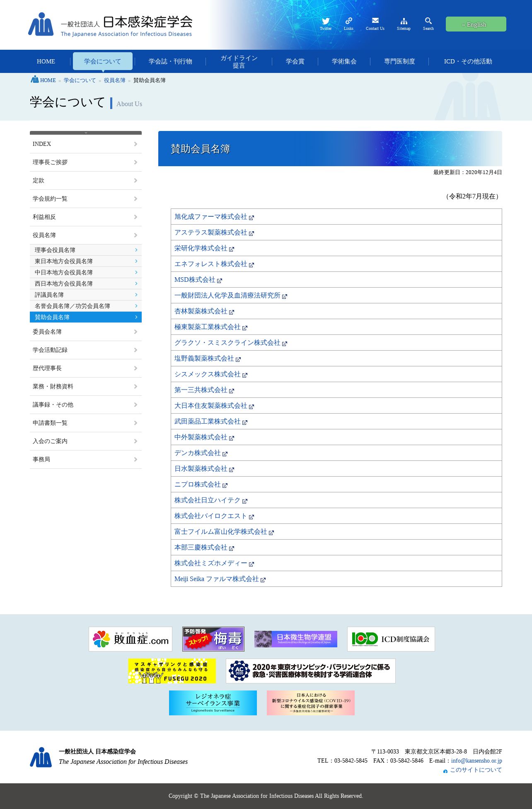Select 東日本地方会役員名簿 submenu item
This screenshot has height=809, width=532.
tap(86, 261)
